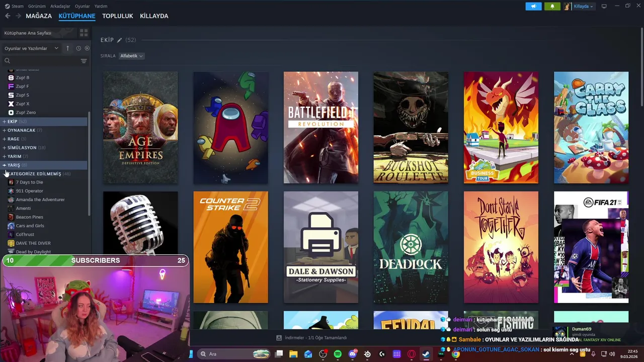The height and width of the screenshot is (362, 644).
Task: Open Business Tour cover
Action: (501, 127)
